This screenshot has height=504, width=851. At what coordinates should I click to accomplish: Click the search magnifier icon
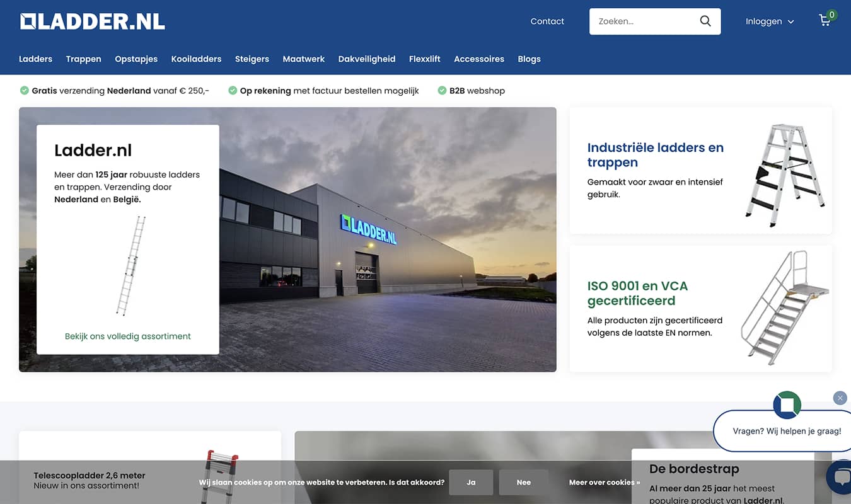coord(705,21)
